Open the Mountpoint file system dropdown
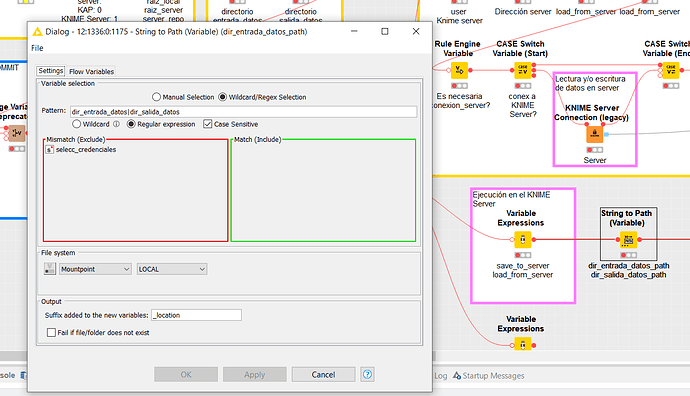690x396 pixels. [x=95, y=269]
